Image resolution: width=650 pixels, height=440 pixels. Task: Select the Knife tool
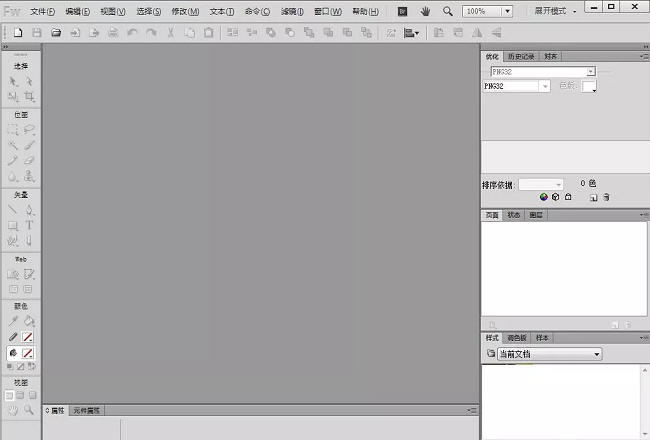[29, 241]
